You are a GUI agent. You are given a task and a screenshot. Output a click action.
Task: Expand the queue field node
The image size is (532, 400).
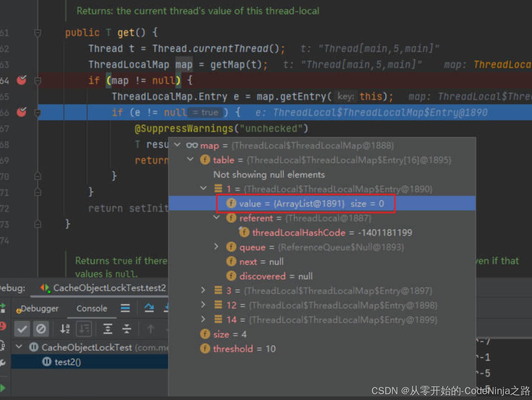click(216, 247)
